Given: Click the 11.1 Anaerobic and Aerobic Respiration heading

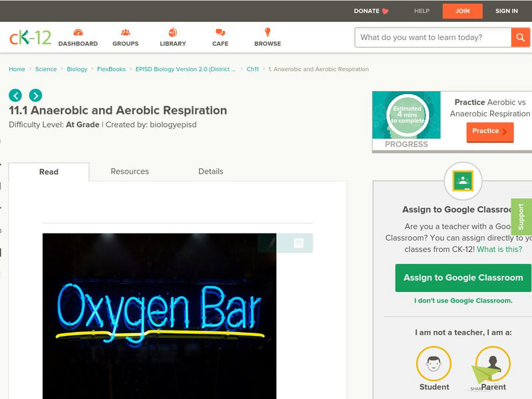Looking at the screenshot, I should pos(118,110).
